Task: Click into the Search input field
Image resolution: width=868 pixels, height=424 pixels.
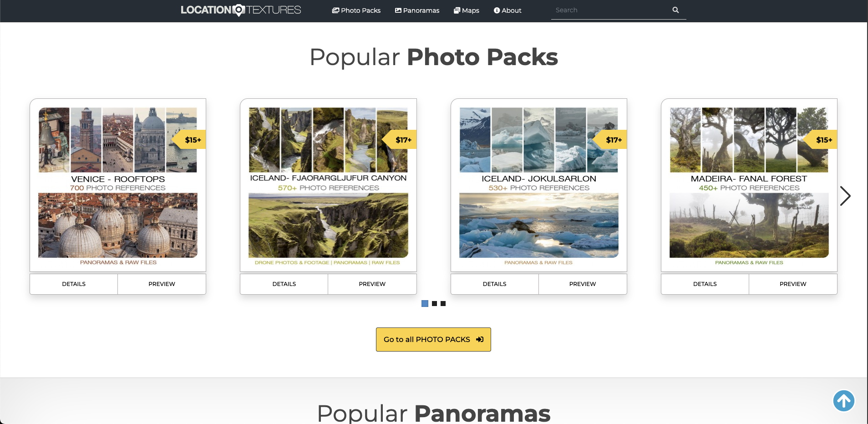Action: coord(610,10)
